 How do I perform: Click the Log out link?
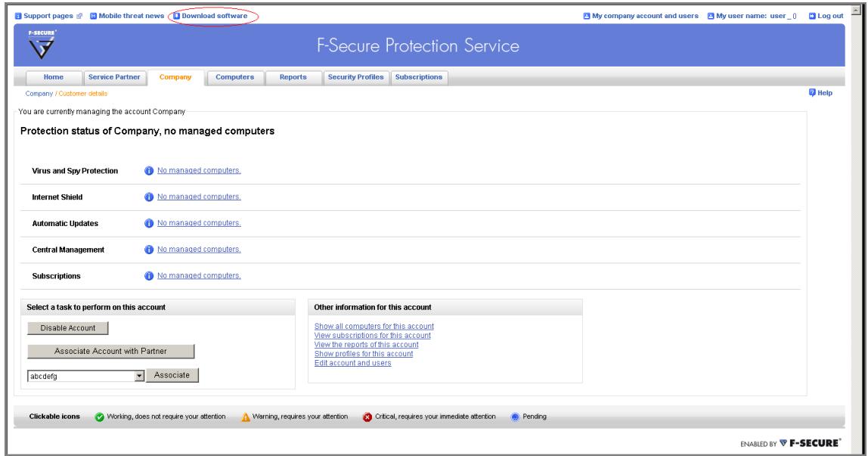830,16
